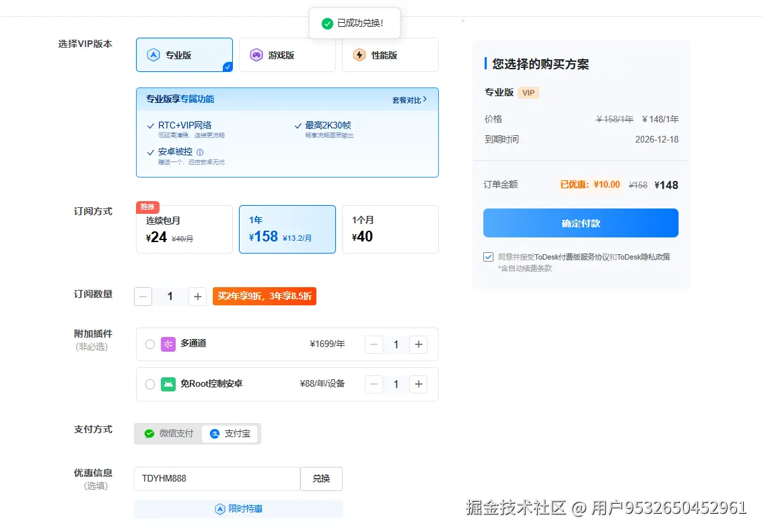Increase the 免Root控制安卓 plugin quantity
This screenshot has width=762, height=532.
[x=419, y=385]
